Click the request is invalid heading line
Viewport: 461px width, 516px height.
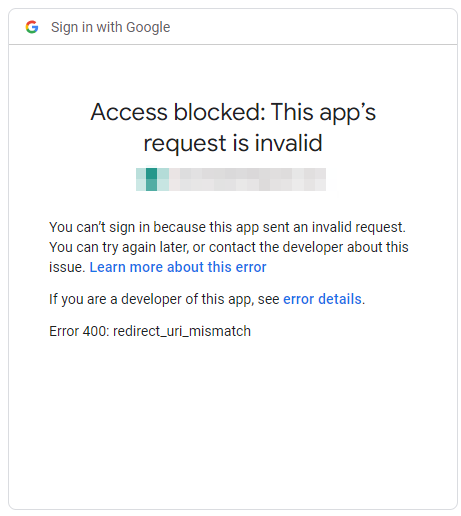click(233, 143)
